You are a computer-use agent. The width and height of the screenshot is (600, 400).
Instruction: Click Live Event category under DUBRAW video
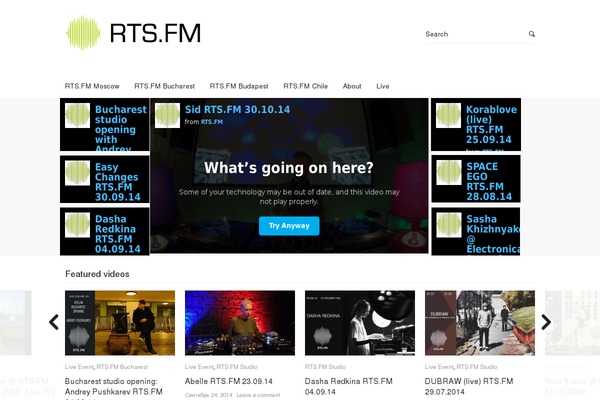(x=439, y=367)
